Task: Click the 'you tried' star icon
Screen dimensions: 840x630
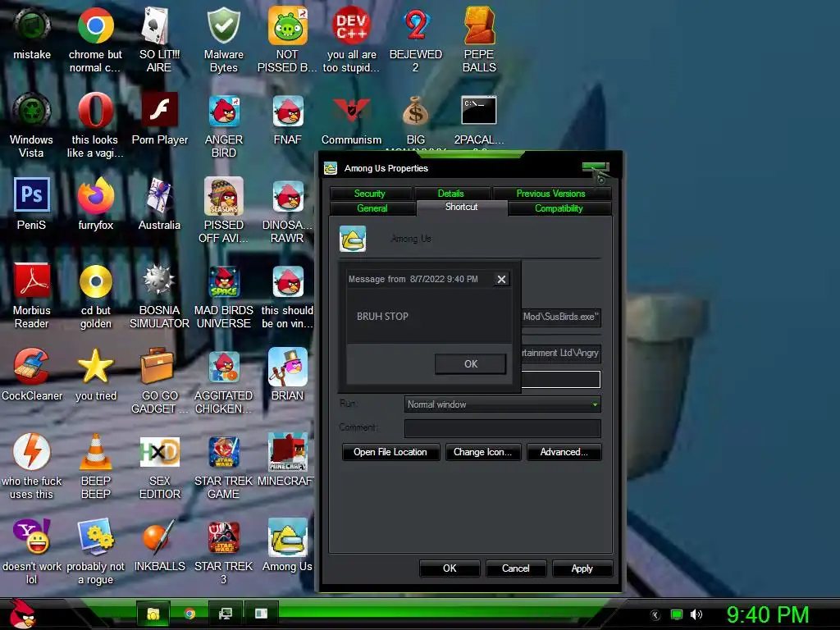Action: click(x=95, y=367)
